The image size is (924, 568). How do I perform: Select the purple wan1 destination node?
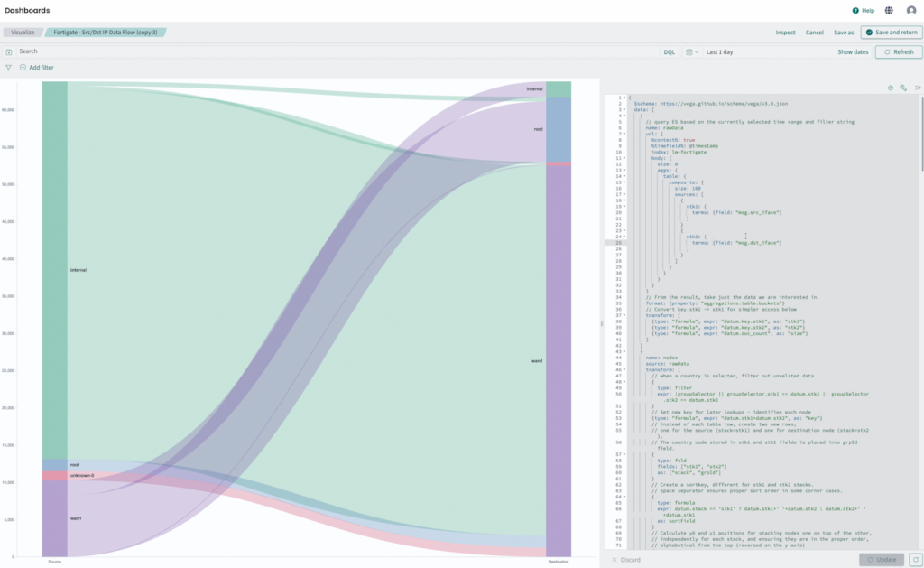pos(559,360)
